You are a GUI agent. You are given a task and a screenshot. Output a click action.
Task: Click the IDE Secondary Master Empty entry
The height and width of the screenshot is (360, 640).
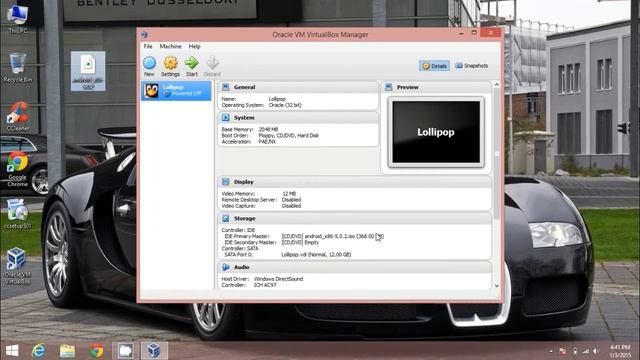[x=300, y=242]
